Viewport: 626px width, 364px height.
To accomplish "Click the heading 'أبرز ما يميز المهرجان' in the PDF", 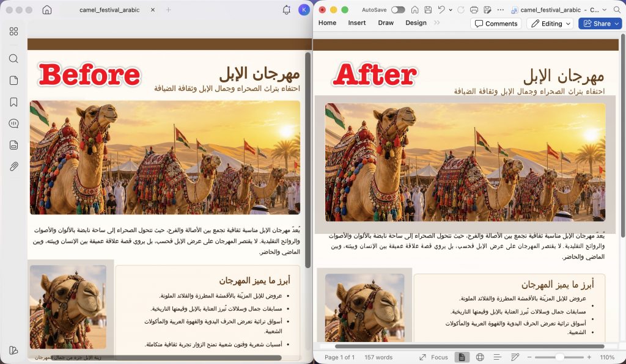I will click(254, 281).
